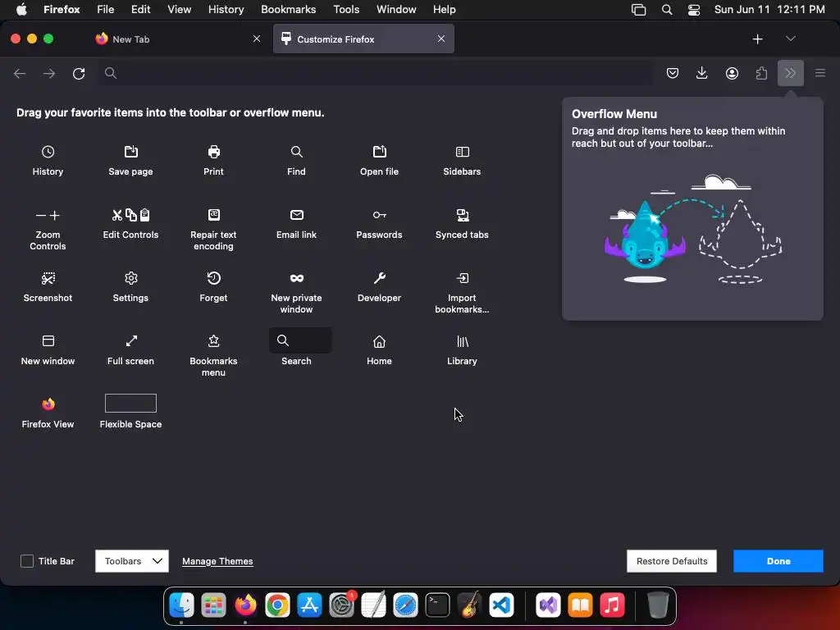Open the hamburger application menu
Screen dimensions: 840x630
820,73
